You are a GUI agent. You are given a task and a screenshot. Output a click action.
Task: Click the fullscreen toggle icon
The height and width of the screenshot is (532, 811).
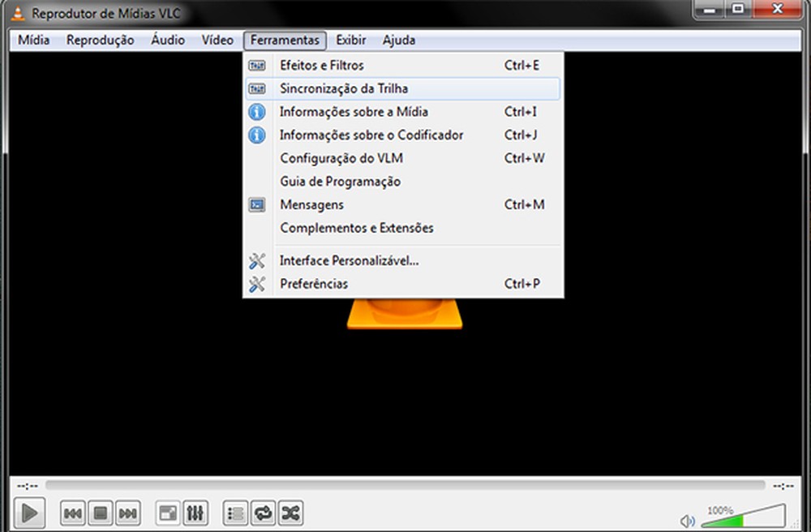(167, 513)
